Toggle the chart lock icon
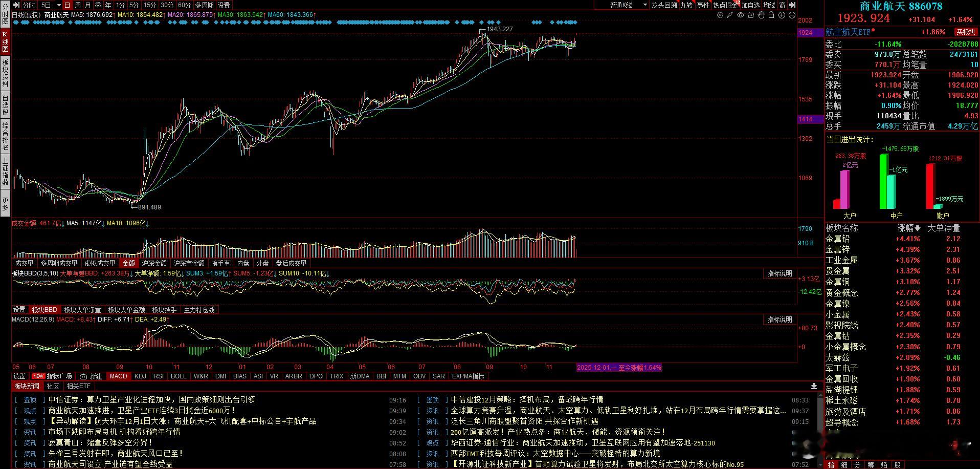 pyautogui.click(x=771, y=15)
